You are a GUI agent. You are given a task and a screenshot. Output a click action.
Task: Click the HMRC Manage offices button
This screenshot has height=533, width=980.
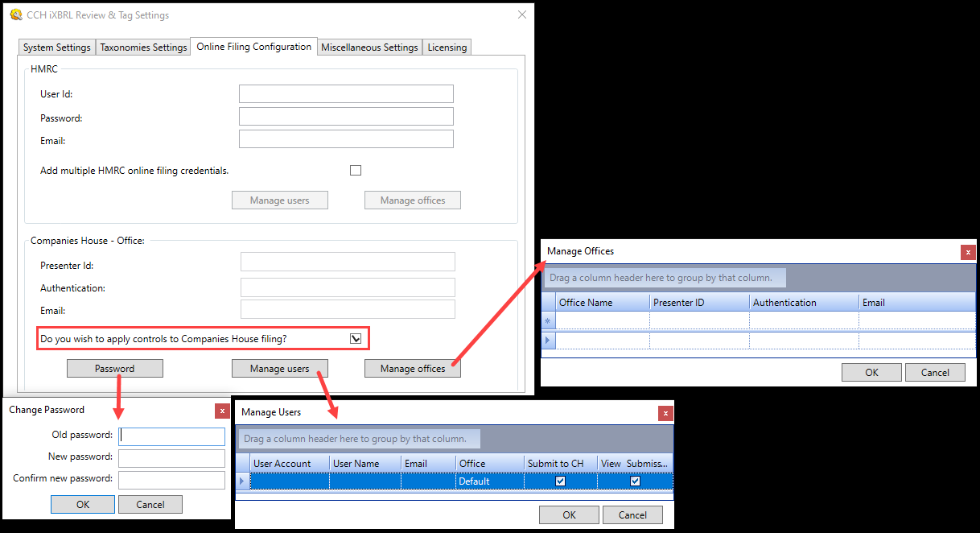413,200
